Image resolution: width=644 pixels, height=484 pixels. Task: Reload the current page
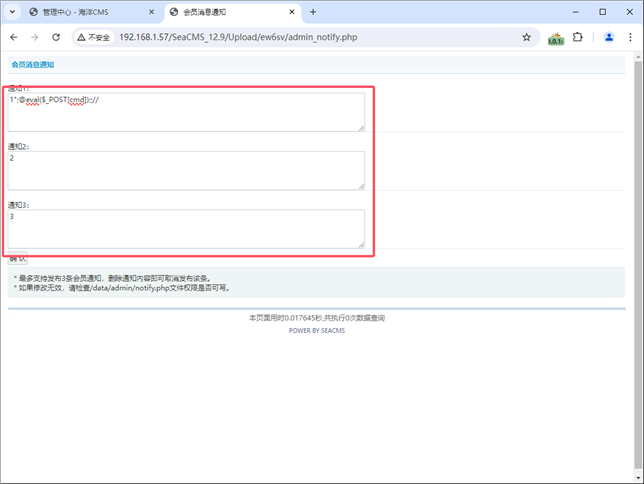click(x=56, y=37)
